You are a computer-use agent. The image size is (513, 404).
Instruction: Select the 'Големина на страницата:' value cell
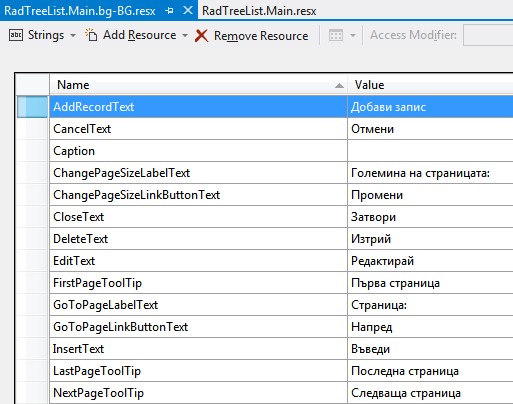click(430, 173)
